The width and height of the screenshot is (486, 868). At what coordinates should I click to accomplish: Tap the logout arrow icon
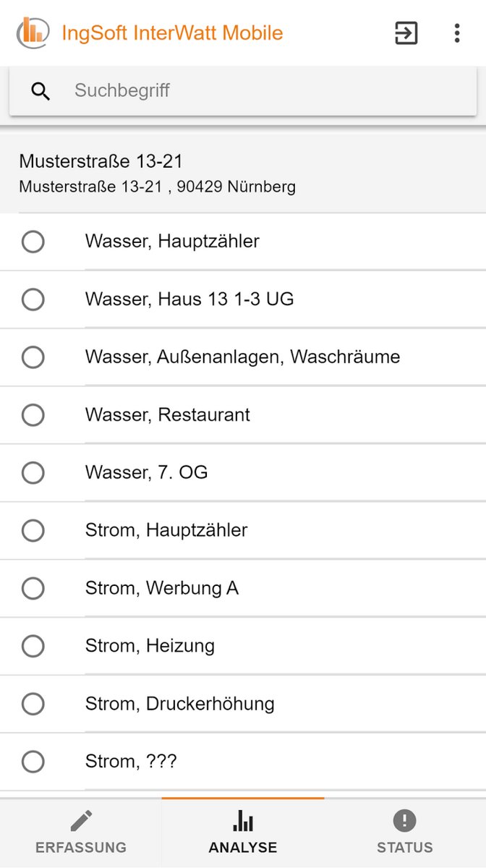(406, 33)
